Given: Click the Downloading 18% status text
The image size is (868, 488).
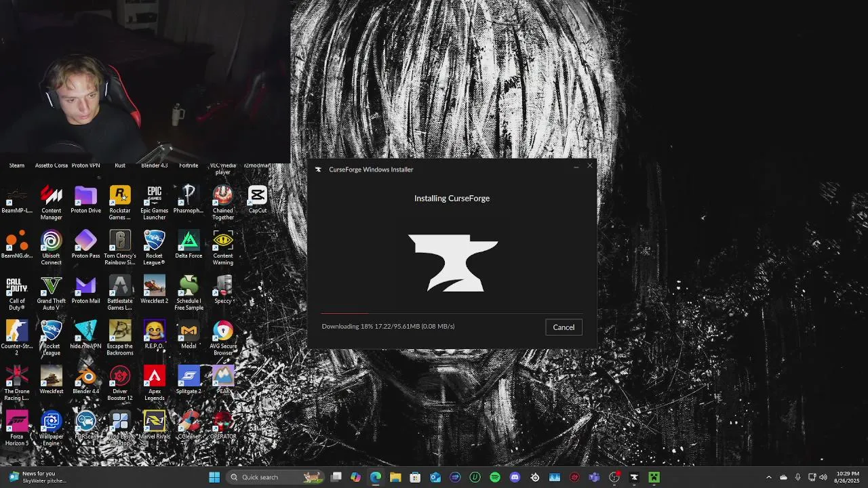Looking at the screenshot, I should coord(388,327).
